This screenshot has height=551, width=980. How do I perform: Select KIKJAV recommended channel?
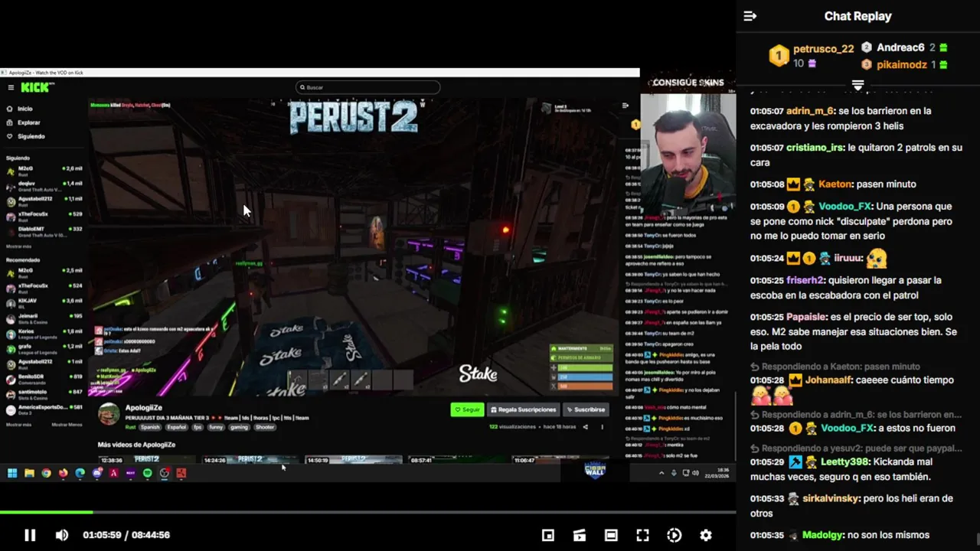(44, 302)
